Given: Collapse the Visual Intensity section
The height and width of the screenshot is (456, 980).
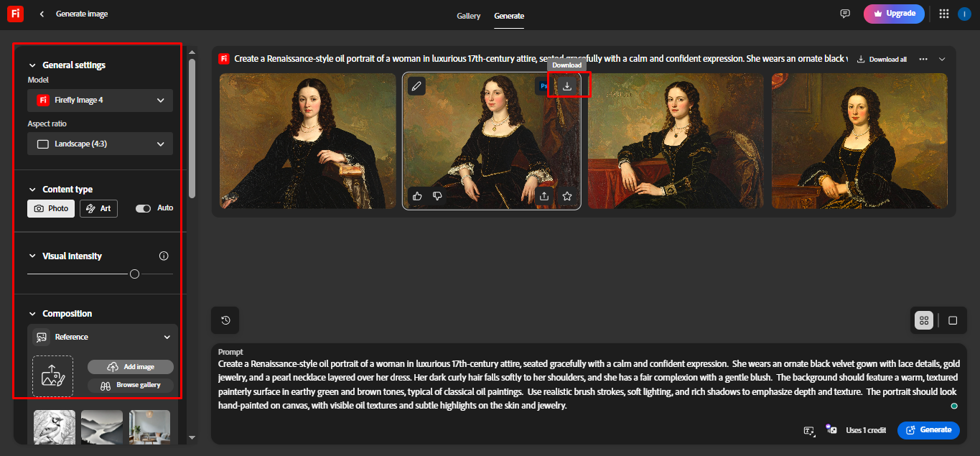Looking at the screenshot, I should (32, 256).
